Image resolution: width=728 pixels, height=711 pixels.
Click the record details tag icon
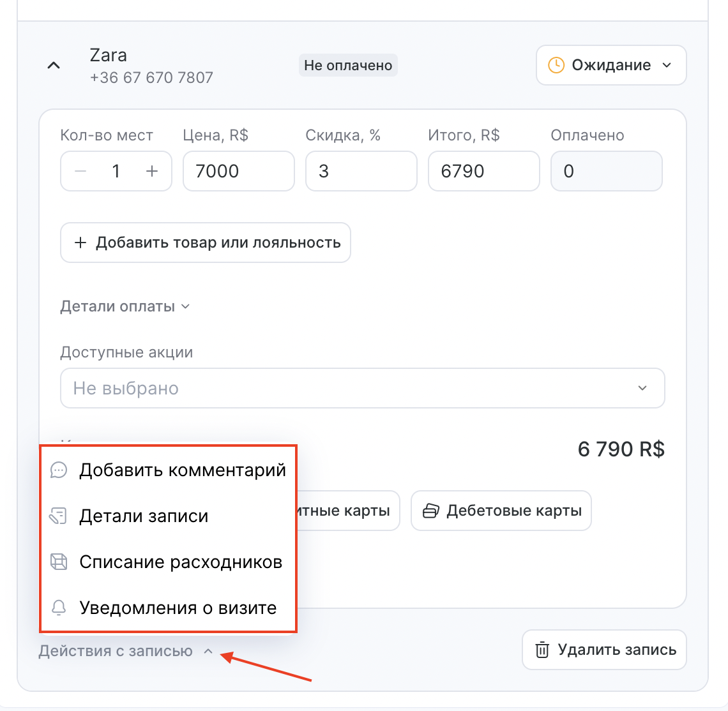(59, 516)
